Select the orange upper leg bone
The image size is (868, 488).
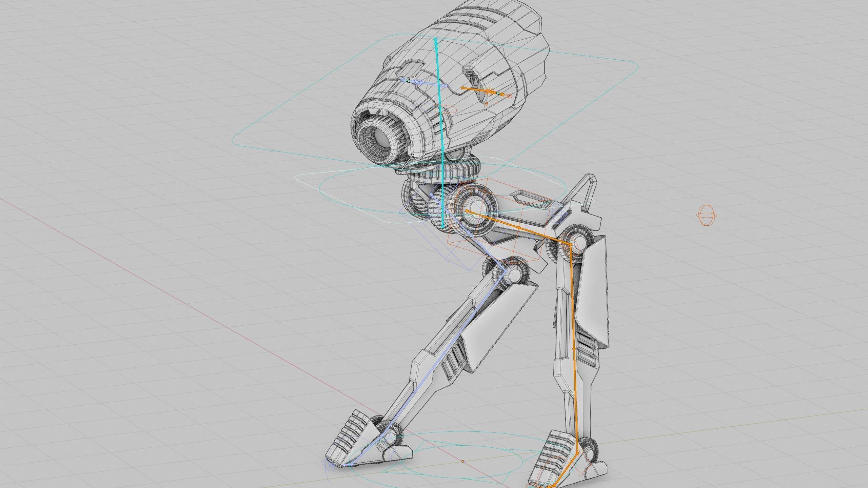coord(519,227)
